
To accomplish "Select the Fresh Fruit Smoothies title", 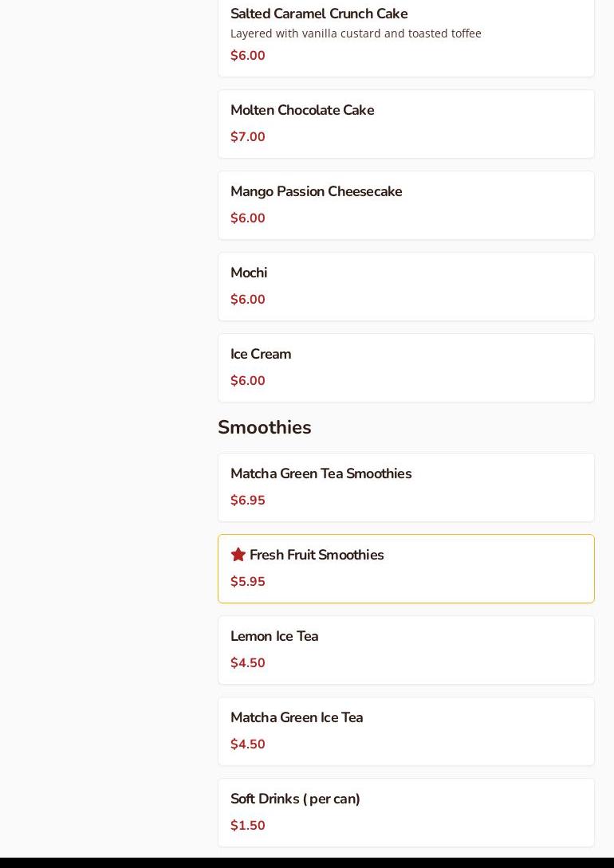I will (x=317, y=555).
